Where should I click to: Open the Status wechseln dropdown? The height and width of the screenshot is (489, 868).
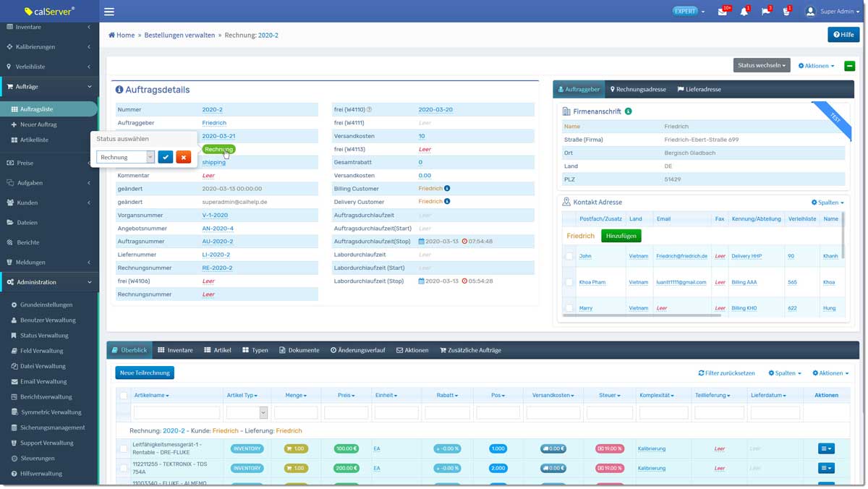coord(762,65)
